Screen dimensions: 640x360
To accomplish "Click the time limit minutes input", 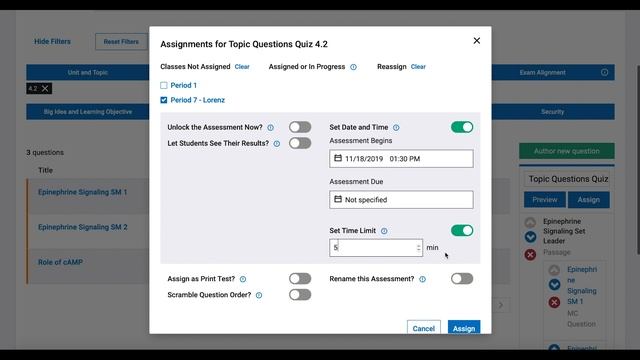I will tap(376, 248).
